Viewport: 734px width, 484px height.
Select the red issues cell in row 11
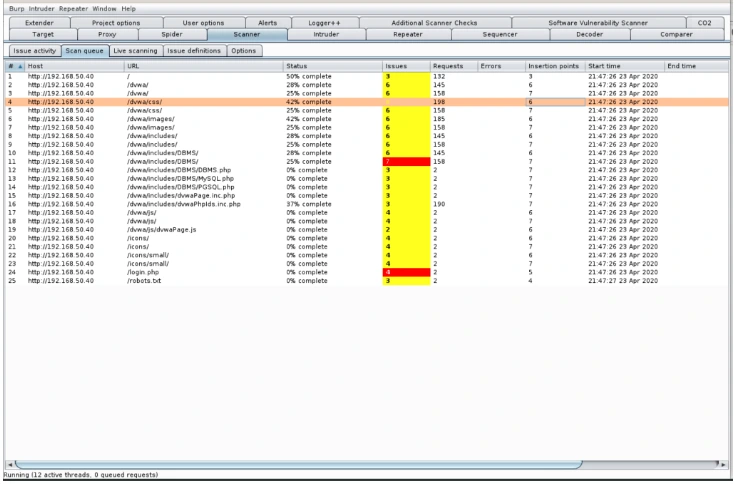[406, 161]
